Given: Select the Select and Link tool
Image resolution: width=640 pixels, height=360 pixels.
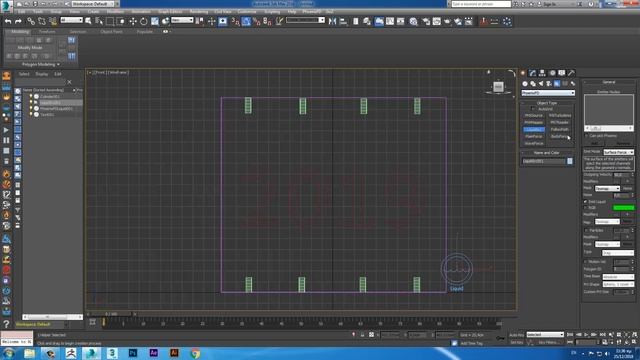Looking at the screenshot, I should [x=31, y=21].
